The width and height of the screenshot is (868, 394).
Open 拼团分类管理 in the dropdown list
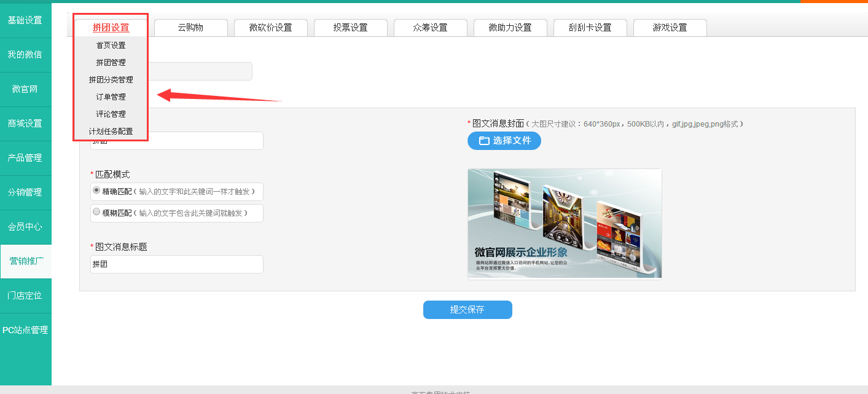(111, 80)
